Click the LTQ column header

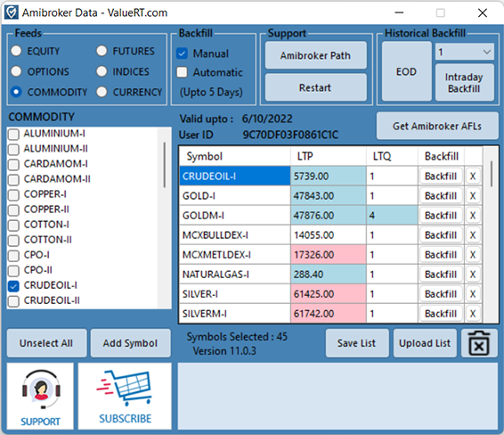[392, 156]
